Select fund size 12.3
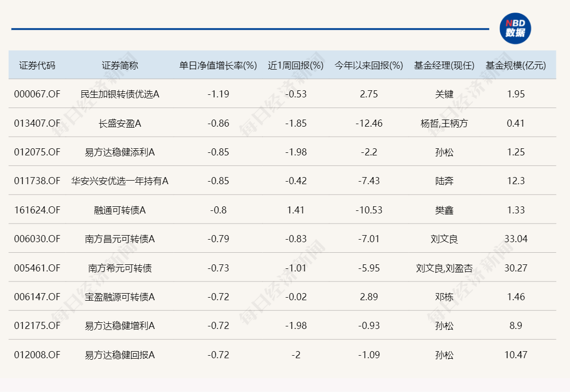The width and height of the screenshot is (570, 392). (x=516, y=181)
